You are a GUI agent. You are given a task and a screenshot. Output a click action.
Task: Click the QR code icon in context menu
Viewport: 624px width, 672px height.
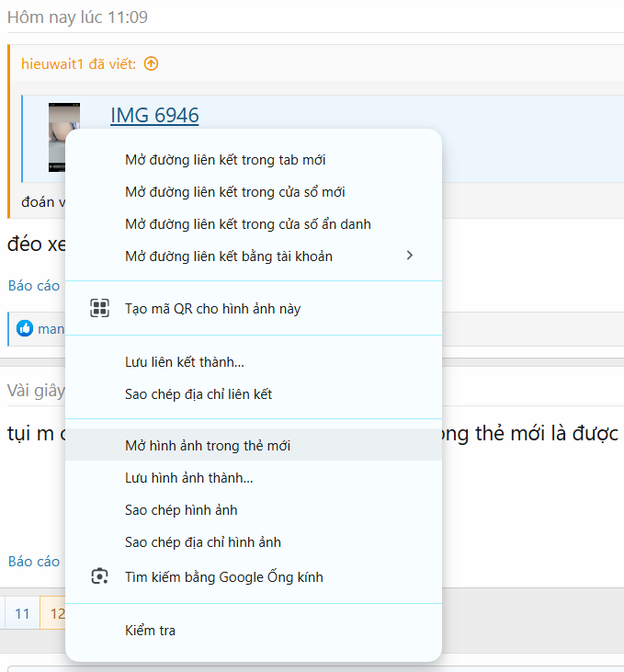[x=99, y=309]
